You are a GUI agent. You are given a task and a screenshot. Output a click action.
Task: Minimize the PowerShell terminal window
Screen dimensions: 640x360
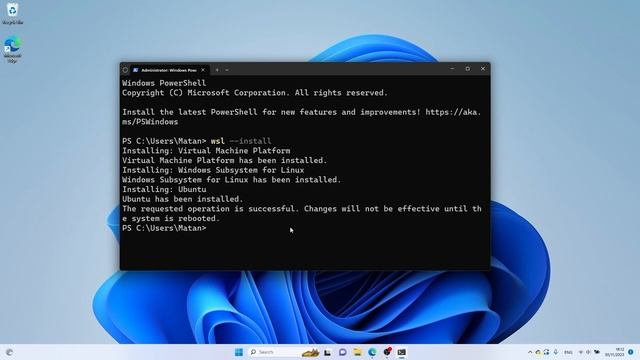point(452,69)
